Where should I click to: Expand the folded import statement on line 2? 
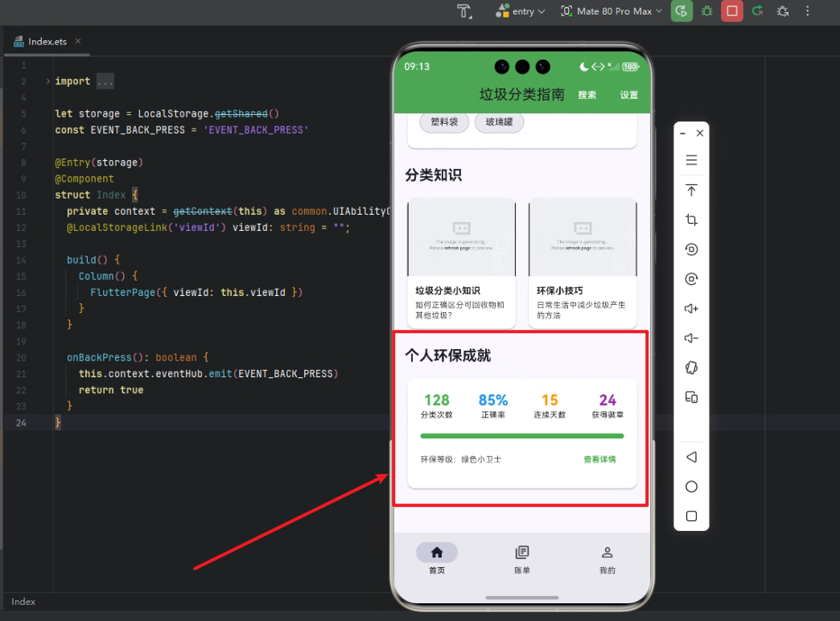pos(105,80)
